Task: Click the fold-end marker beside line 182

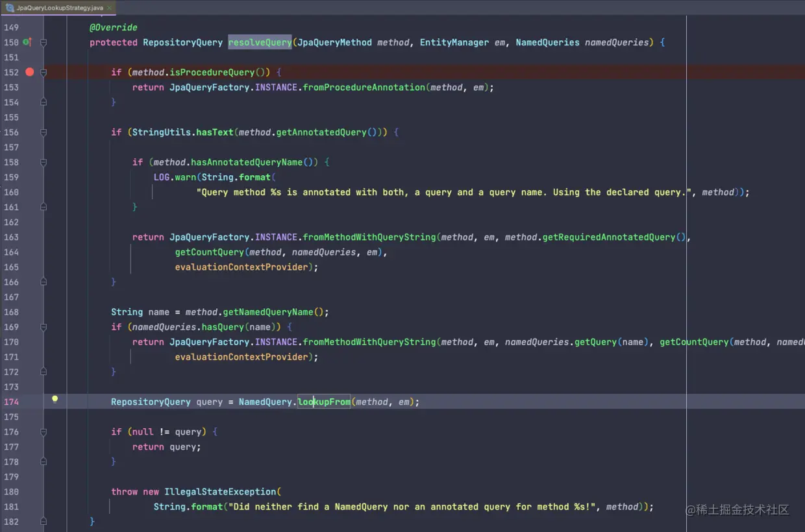Action: [43, 521]
